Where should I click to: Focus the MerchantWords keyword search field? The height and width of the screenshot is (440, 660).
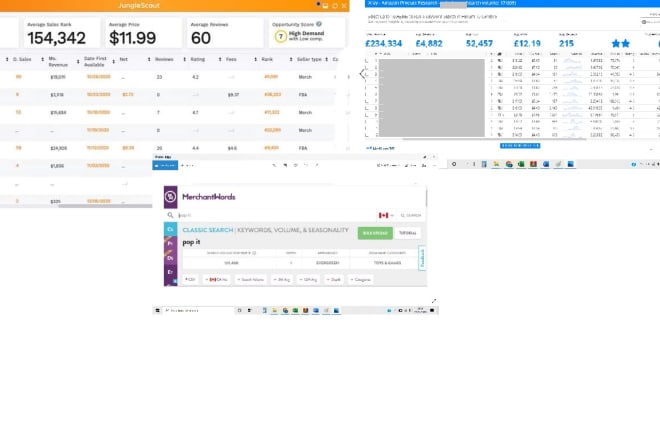[276, 215]
